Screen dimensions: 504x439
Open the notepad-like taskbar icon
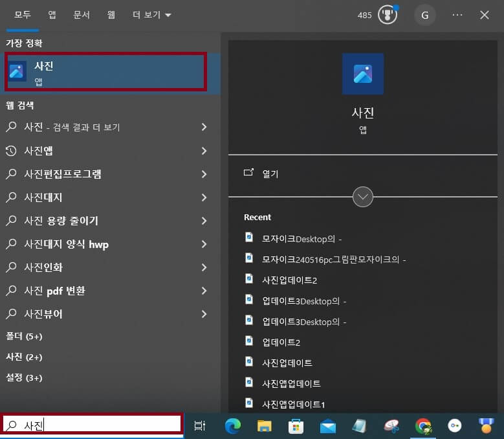pos(359,426)
